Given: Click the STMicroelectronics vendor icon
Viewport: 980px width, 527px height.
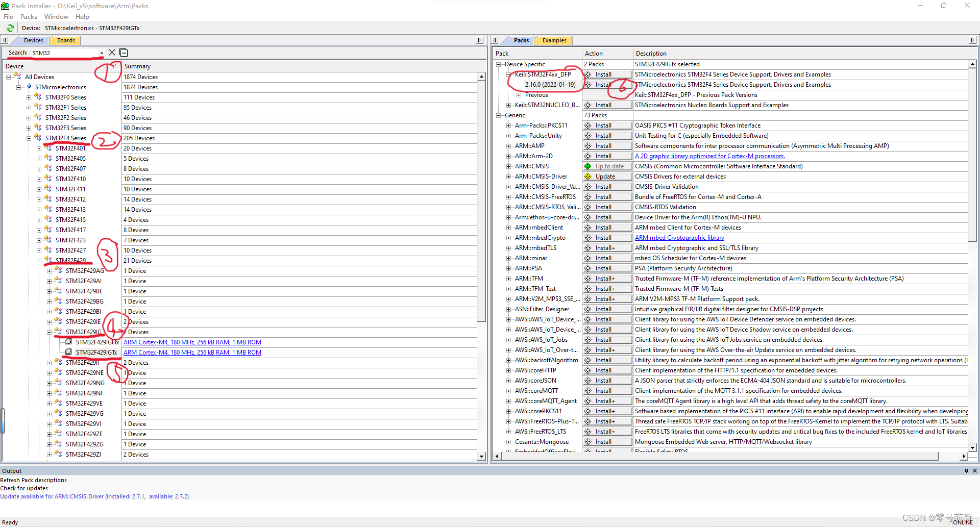Looking at the screenshot, I should (x=29, y=87).
